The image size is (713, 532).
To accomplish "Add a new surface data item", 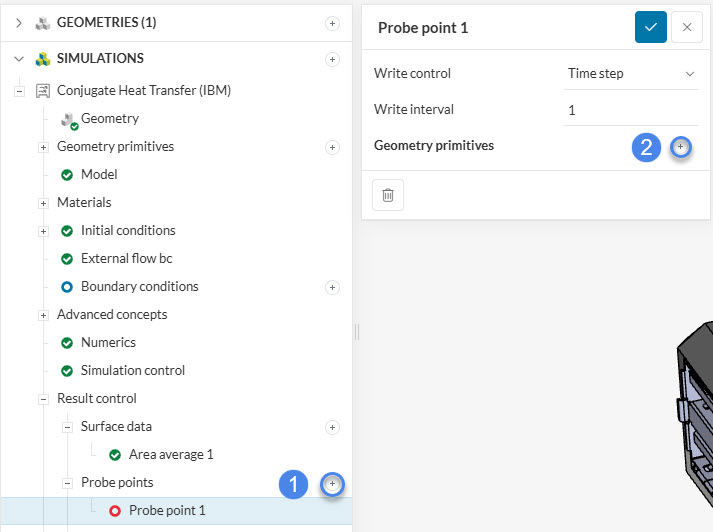I will point(333,427).
